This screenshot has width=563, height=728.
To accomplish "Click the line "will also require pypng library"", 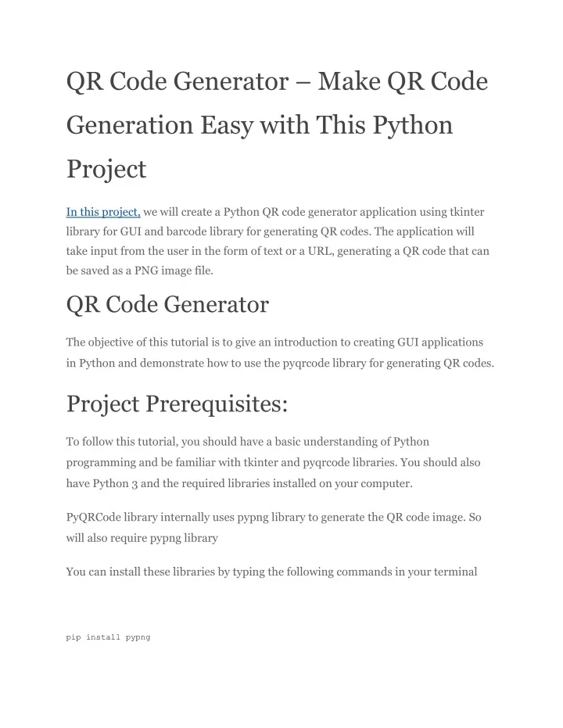I will point(142,538).
